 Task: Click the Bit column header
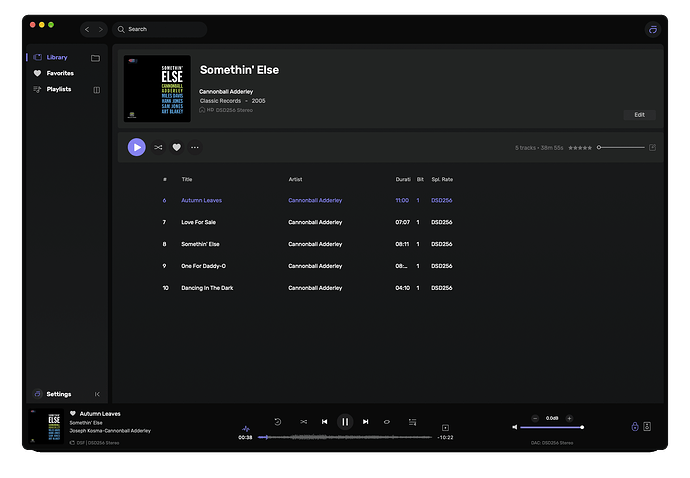coord(420,179)
